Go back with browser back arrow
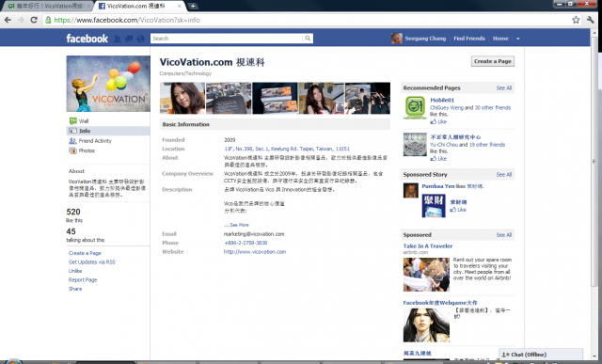 (8, 20)
